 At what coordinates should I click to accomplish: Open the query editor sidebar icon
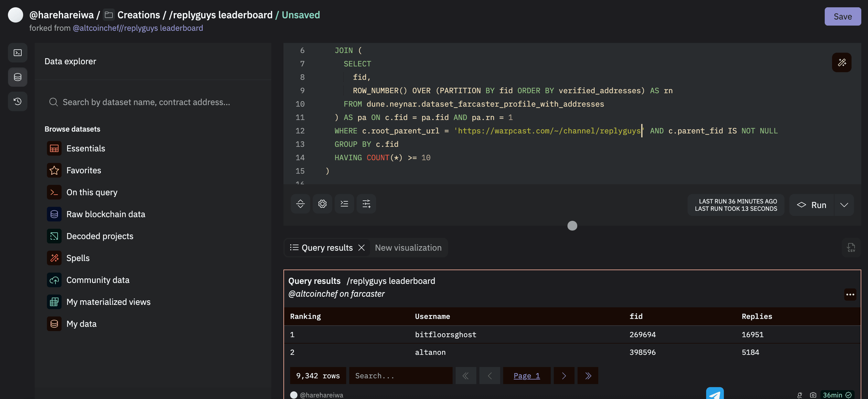tap(17, 53)
